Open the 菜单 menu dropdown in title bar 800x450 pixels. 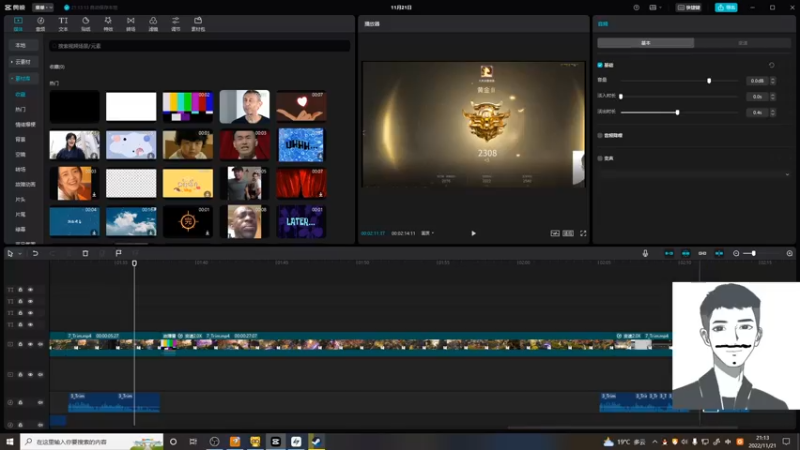click(43, 8)
